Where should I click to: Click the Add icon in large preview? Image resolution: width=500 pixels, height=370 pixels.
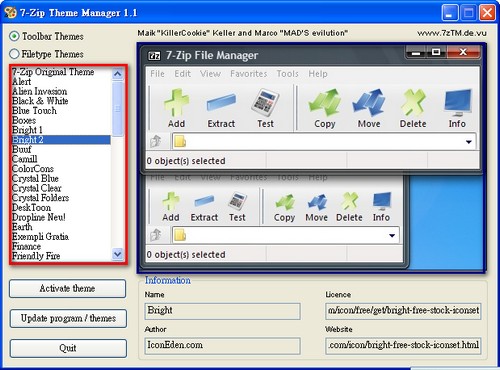(176, 103)
